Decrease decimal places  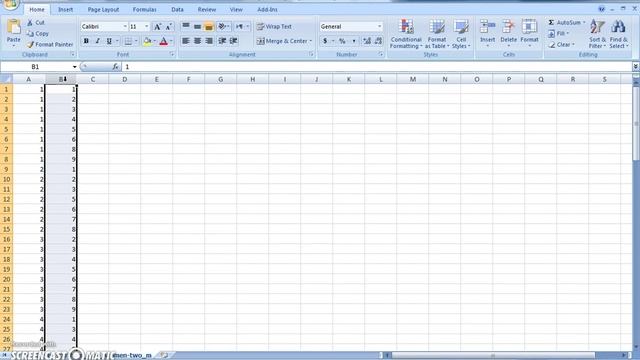point(378,41)
